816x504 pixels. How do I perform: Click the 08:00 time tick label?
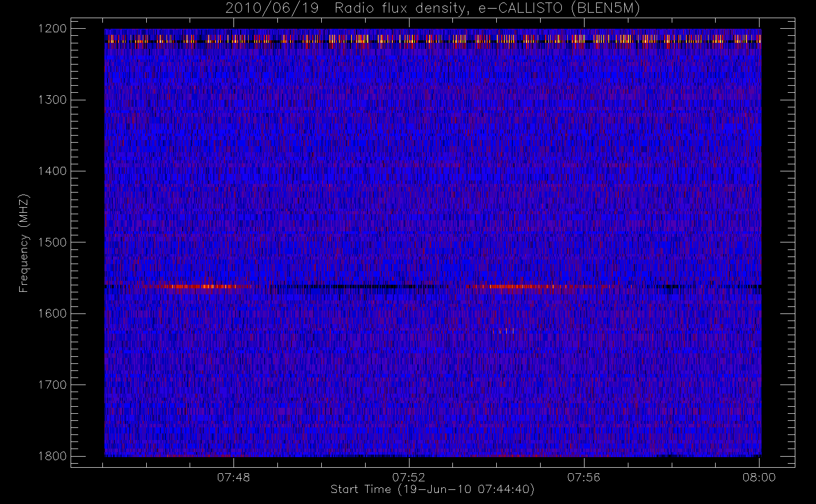point(759,477)
